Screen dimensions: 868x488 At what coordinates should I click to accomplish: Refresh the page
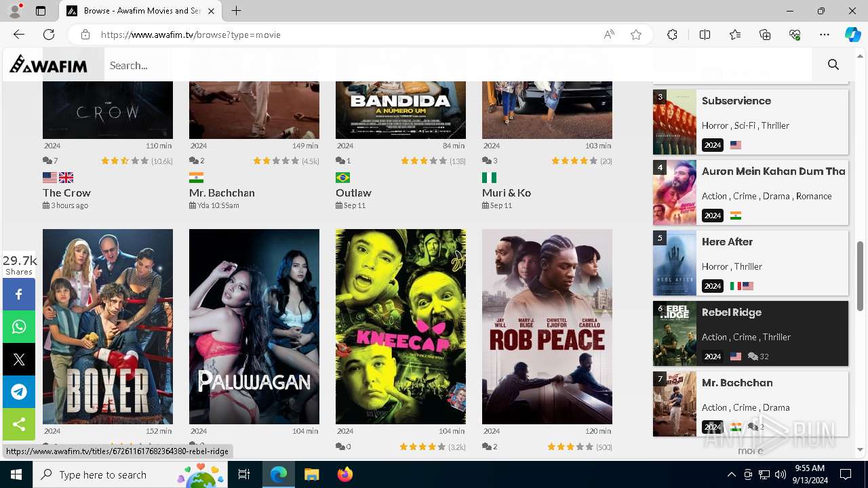pos(49,35)
